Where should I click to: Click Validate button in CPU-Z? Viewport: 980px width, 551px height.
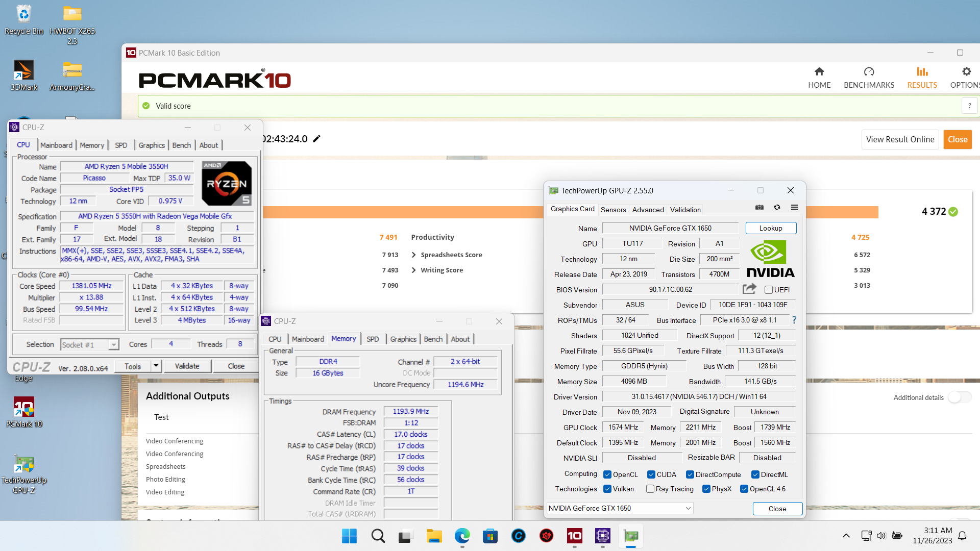[x=187, y=366]
